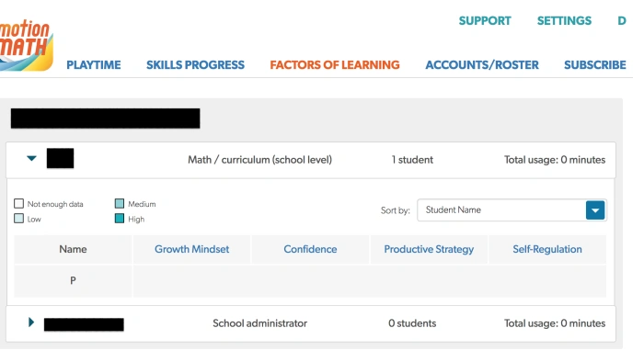This screenshot has width=644, height=362.
Task: Collapse the expanded class row arrow
Action: tap(31, 158)
